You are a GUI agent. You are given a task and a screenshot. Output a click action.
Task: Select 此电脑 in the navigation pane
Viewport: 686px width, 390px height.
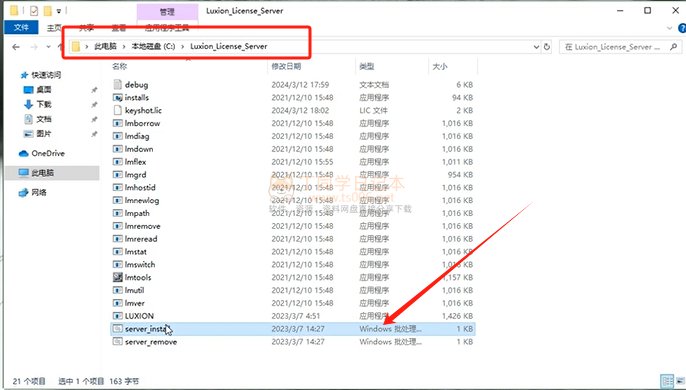pos(42,173)
